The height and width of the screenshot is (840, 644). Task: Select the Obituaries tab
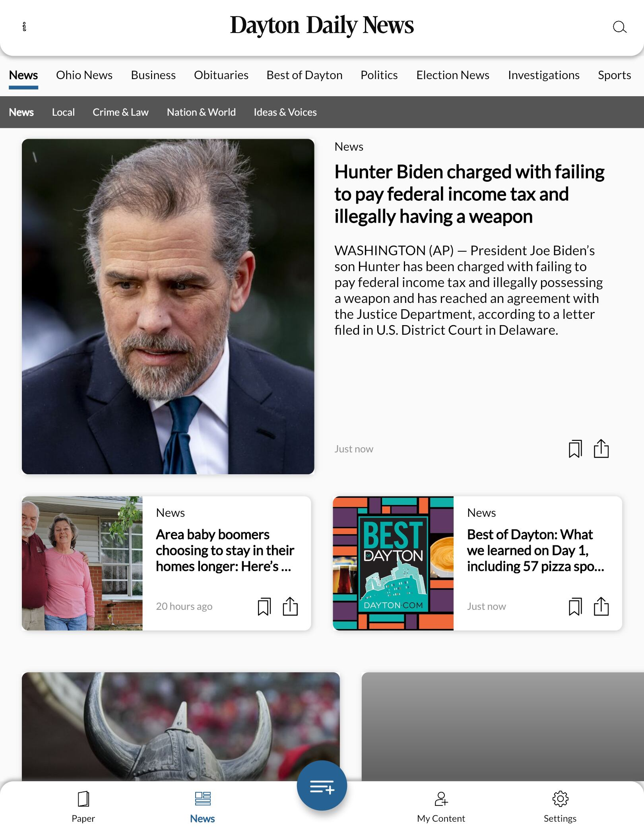[221, 75]
